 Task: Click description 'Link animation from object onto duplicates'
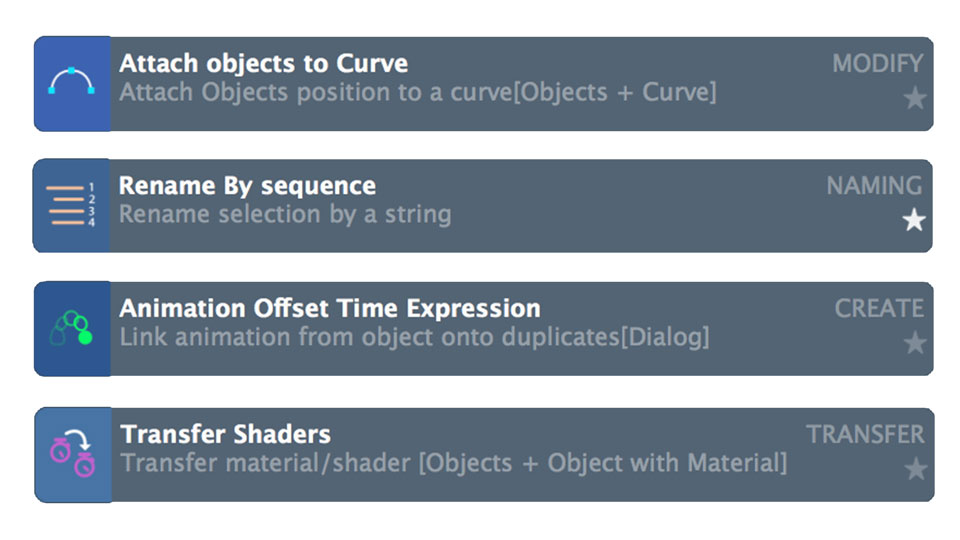[x=370, y=337]
